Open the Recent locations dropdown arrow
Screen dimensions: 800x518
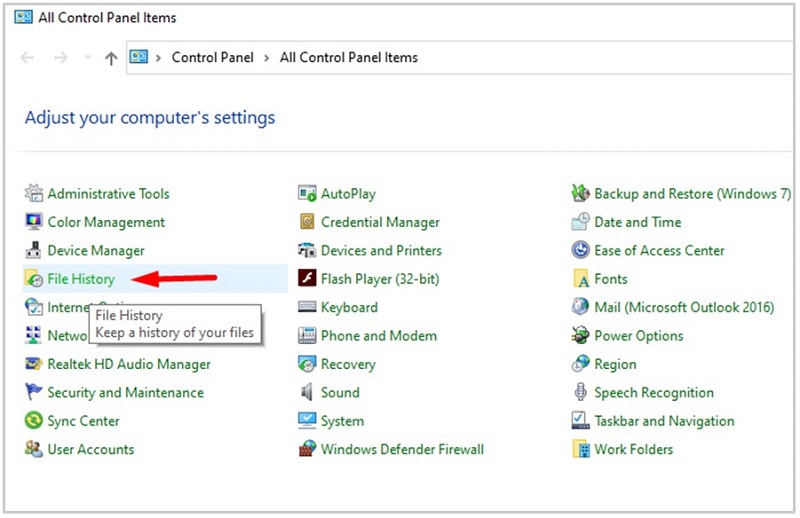(87, 58)
